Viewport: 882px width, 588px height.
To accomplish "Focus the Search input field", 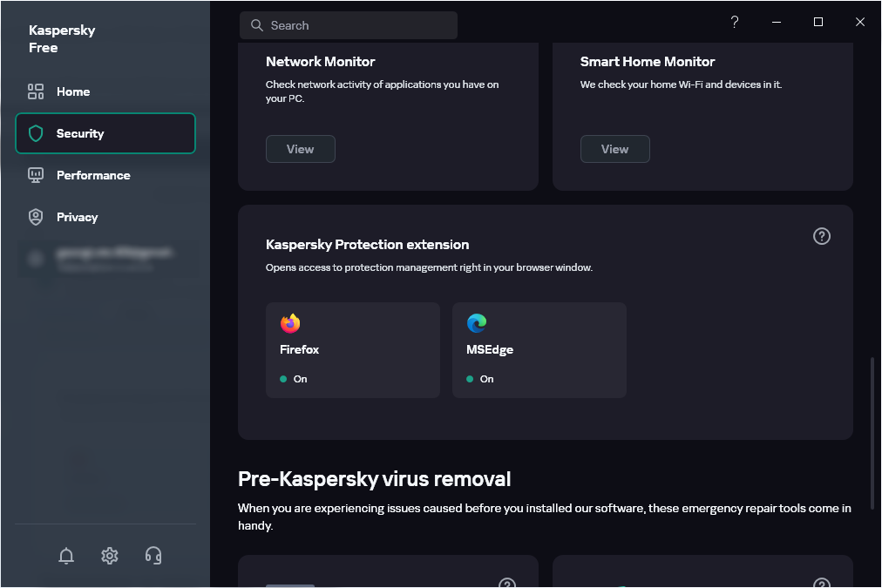I will 349,25.
